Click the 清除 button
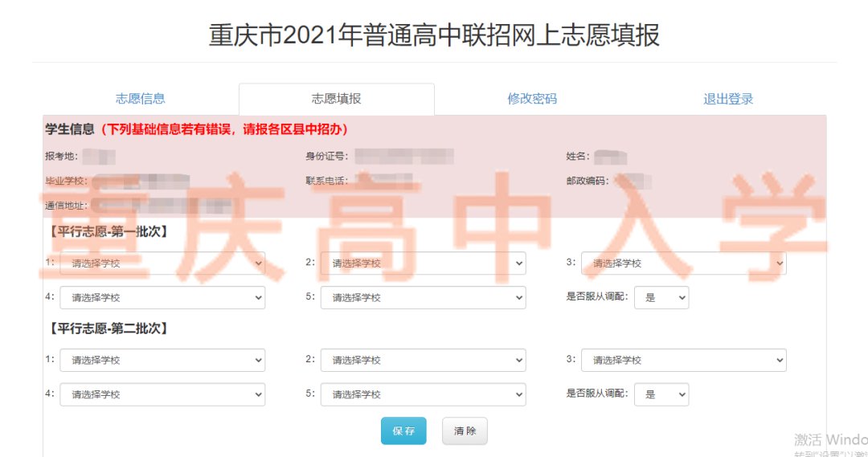The width and height of the screenshot is (868, 457). (x=465, y=431)
